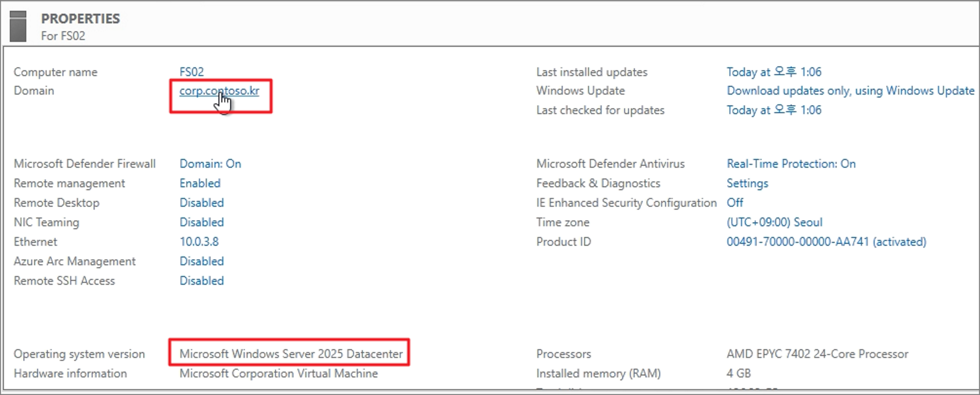Open Ethernet 10.0.3.8 address link
The width and height of the screenshot is (980, 395).
click(x=199, y=242)
